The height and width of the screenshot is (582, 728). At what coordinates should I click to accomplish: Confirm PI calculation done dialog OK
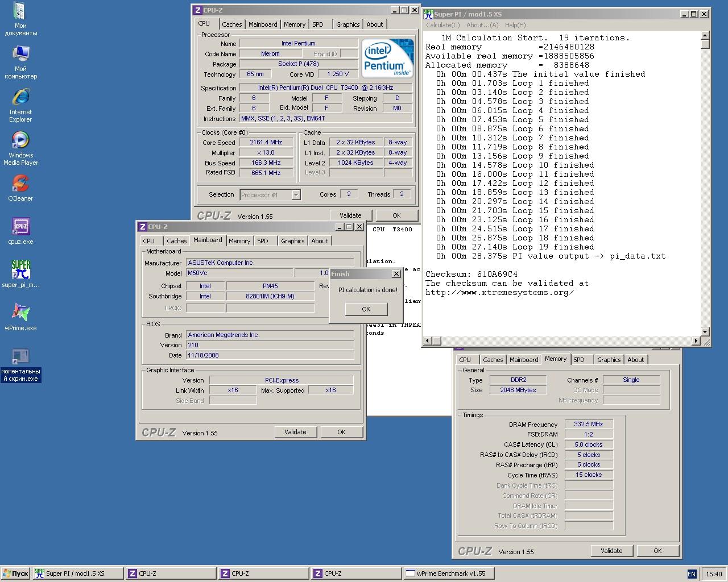pos(366,309)
